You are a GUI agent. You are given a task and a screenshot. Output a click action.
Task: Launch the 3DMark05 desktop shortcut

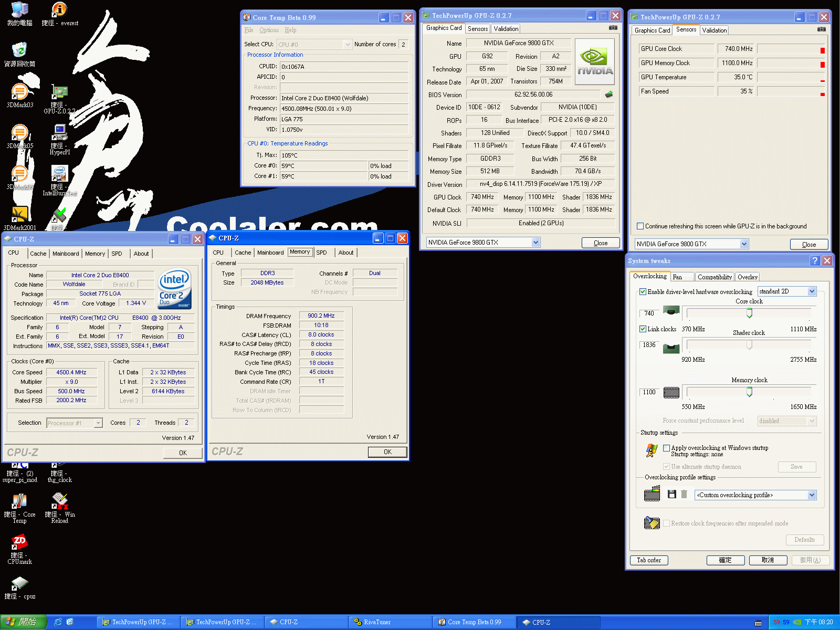point(19,136)
